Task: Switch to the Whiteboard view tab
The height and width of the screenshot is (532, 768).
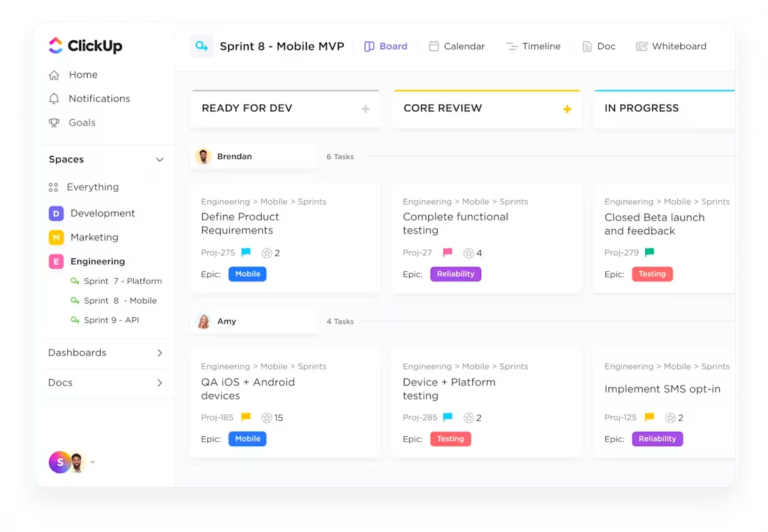Action: (671, 46)
